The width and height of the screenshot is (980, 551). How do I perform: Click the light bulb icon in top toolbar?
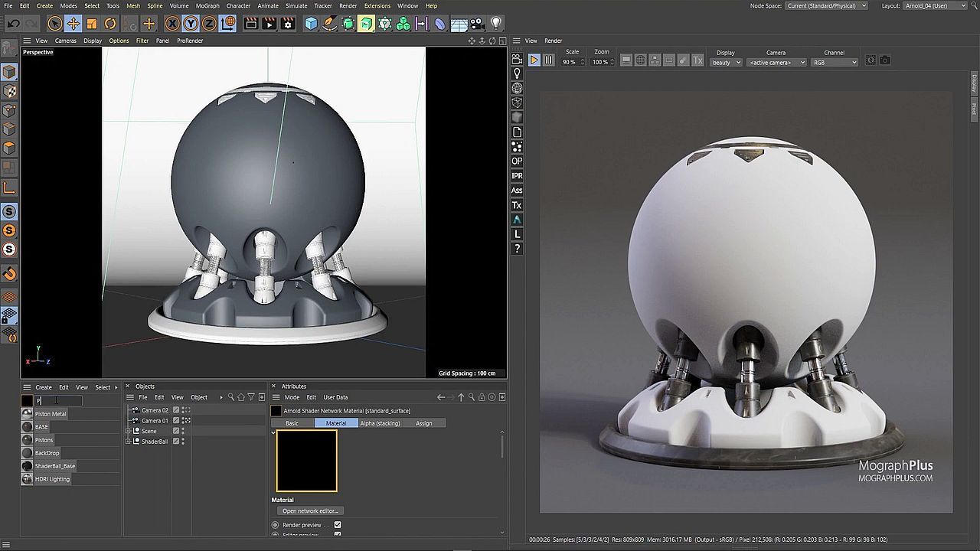[x=495, y=24]
